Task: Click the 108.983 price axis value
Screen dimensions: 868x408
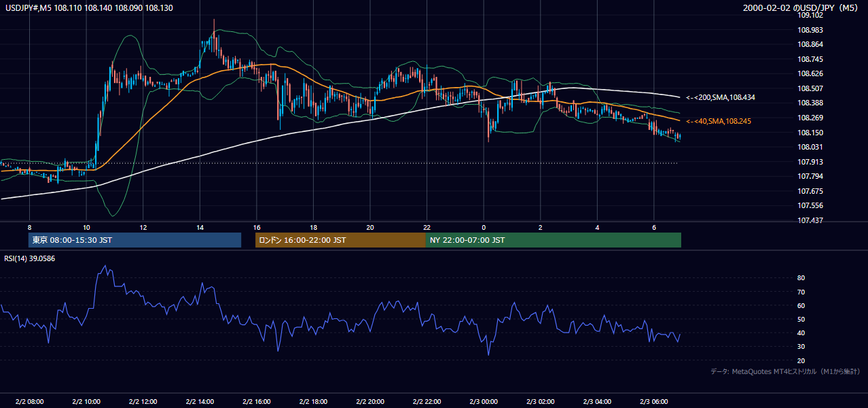Action: pyautogui.click(x=810, y=30)
